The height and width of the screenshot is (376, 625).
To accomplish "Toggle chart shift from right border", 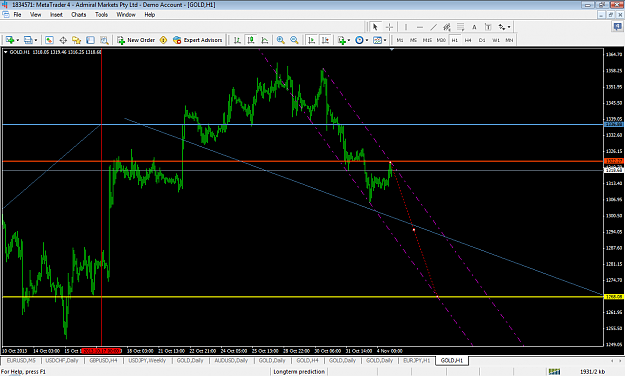I will pyautogui.click(x=325, y=40).
